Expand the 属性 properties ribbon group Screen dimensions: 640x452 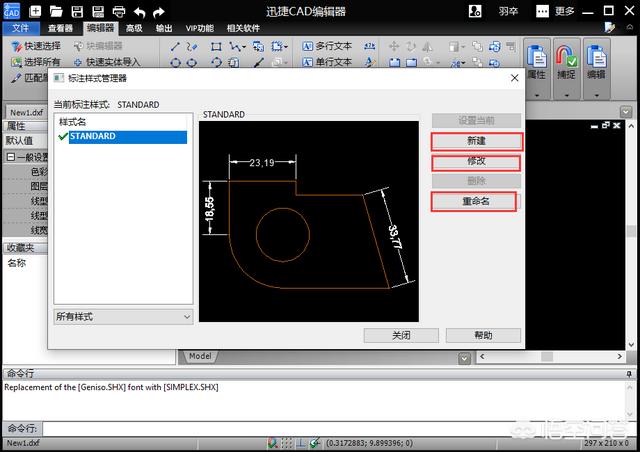click(x=537, y=95)
